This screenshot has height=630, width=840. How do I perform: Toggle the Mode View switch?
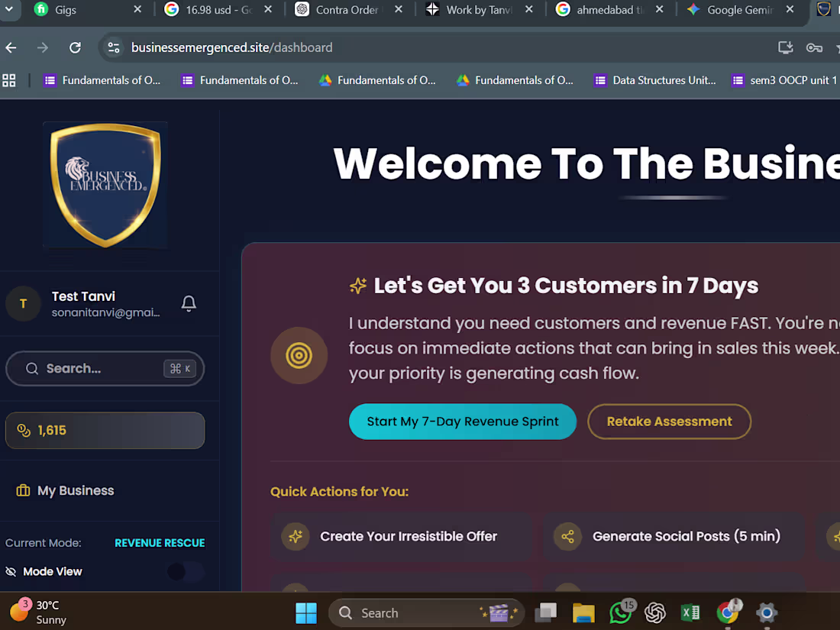click(x=186, y=572)
